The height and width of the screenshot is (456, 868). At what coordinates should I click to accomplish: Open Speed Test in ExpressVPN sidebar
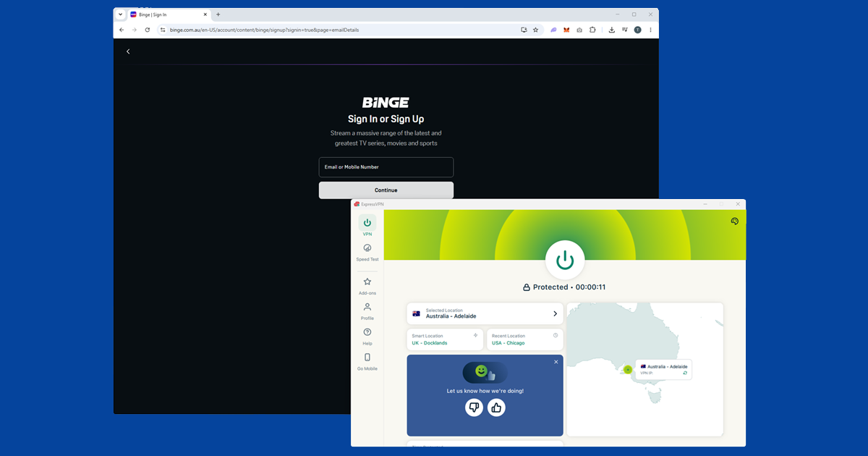[x=367, y=252]
